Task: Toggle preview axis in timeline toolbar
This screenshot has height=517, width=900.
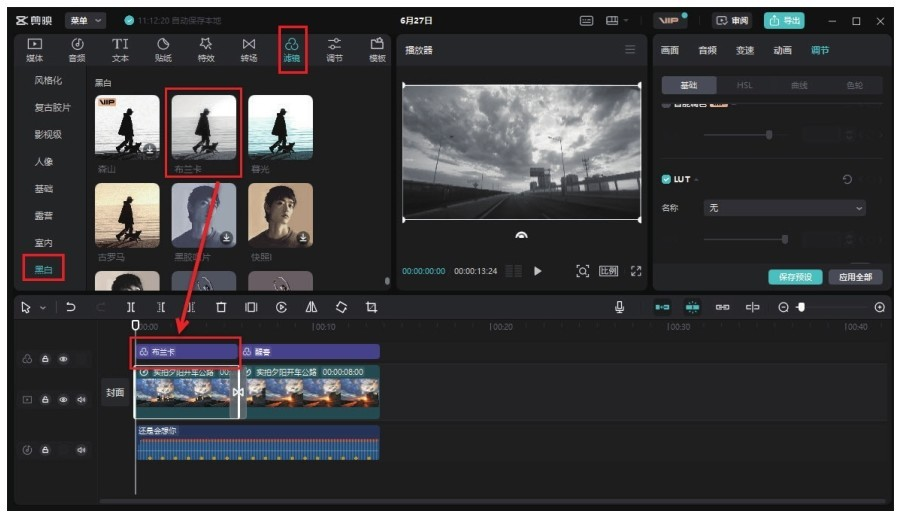Action: point(752,307)
